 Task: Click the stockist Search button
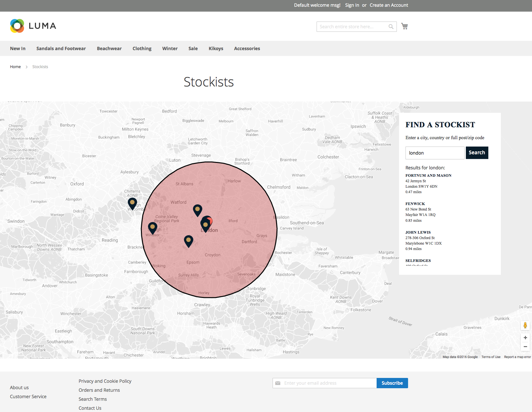pyautogui.click(x=477, y=153)
